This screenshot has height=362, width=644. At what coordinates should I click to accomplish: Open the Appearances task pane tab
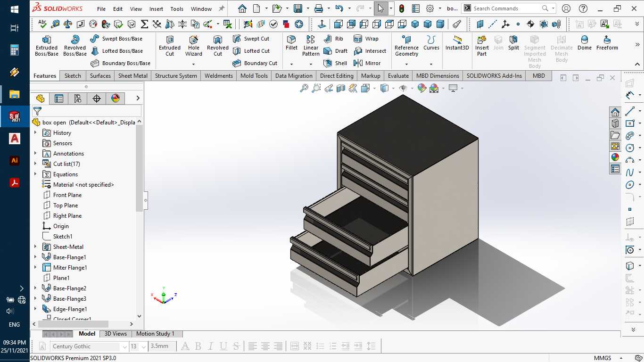(x=615, y=157)
